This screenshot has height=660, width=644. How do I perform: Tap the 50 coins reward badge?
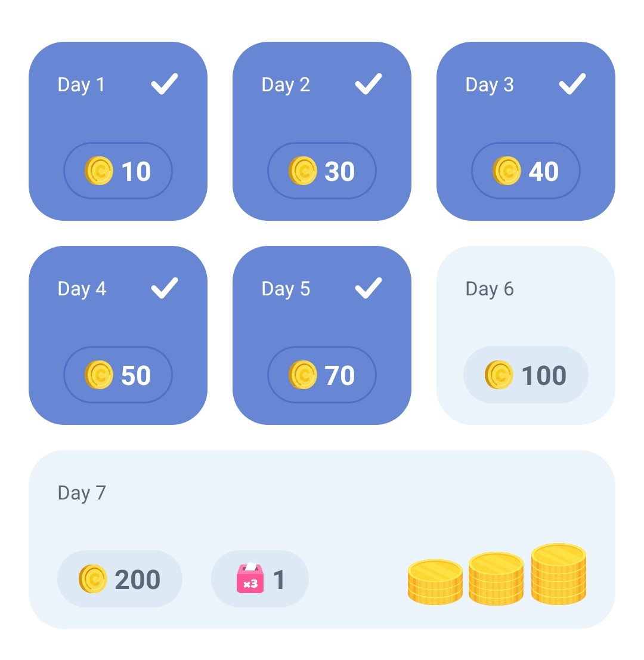[118, 375]
